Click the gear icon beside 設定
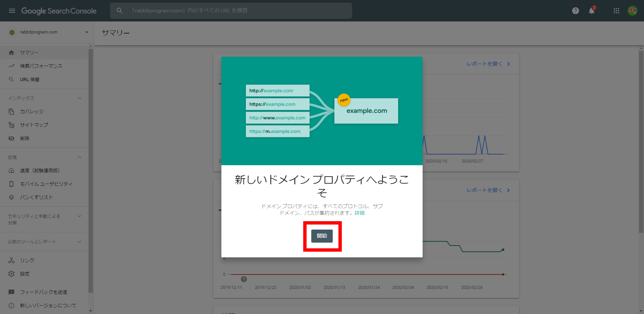This screenshot has height=314, width=644. click(x=11, y=274)
